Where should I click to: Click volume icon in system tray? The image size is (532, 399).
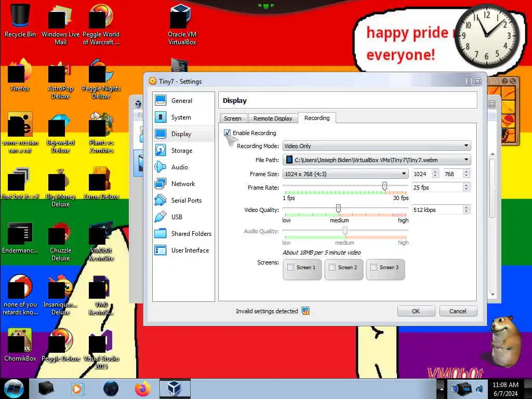coord(480,389)
